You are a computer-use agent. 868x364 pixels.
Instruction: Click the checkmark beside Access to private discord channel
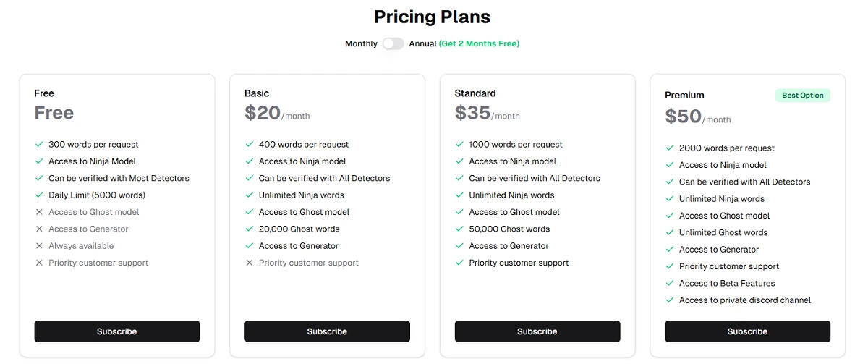(x=670, y=300)
